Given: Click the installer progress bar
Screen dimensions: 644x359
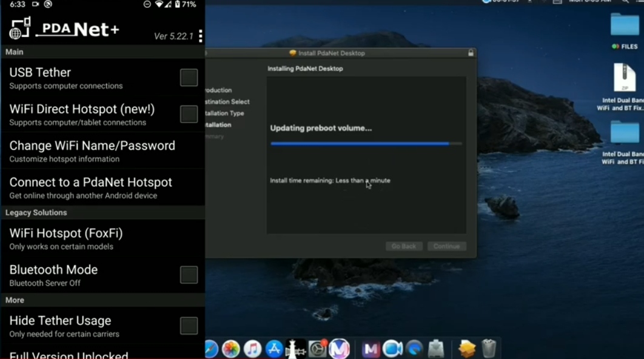Looking at the screenshot, I should [x=366, y=144].
